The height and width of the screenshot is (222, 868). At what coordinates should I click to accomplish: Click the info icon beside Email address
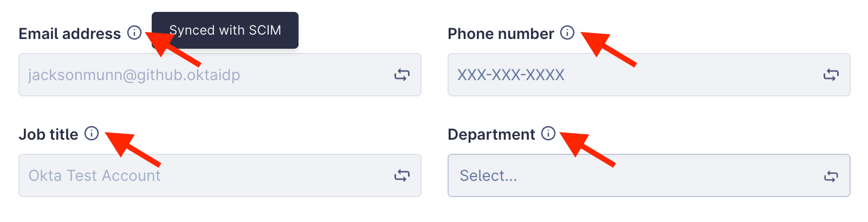(x=134, y=33)
